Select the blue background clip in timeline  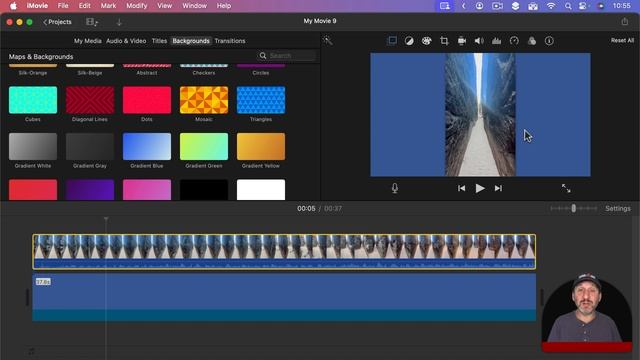tap(284, 297)
